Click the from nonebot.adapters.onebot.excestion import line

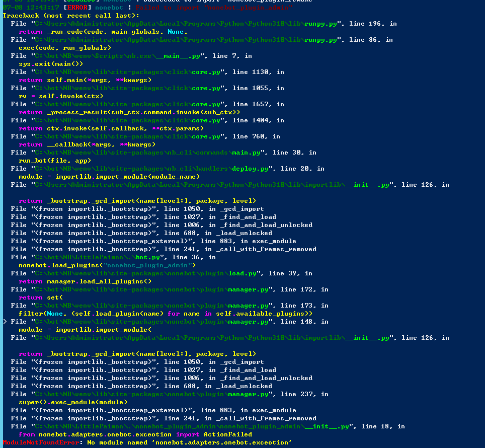[121, 434]
